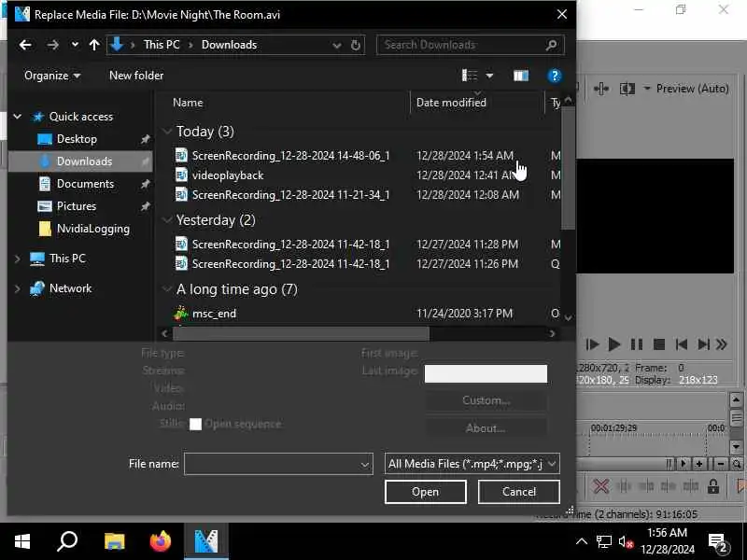Select ScreenRecording_12-28-2024 11-21-34_1 file

(290, 195)
